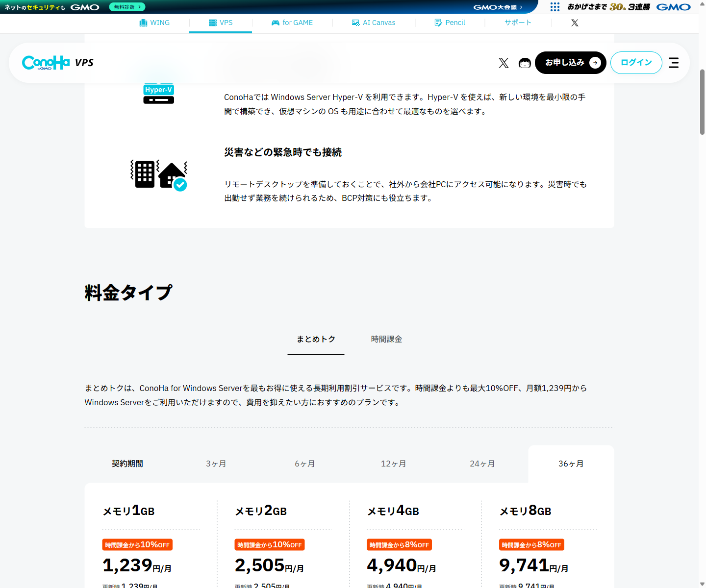Open the Pencil service link
This screenshot has height=588, width=706.
(450, 23)
